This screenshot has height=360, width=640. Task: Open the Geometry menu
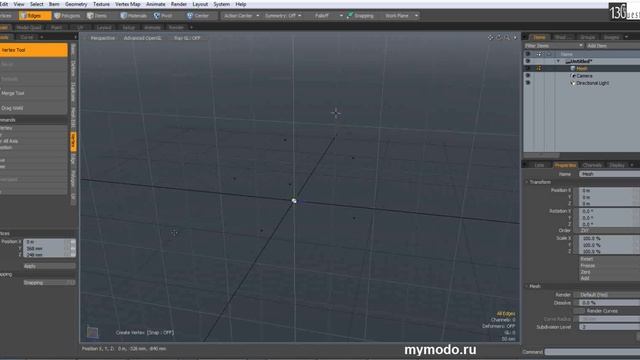pos(76,4)
